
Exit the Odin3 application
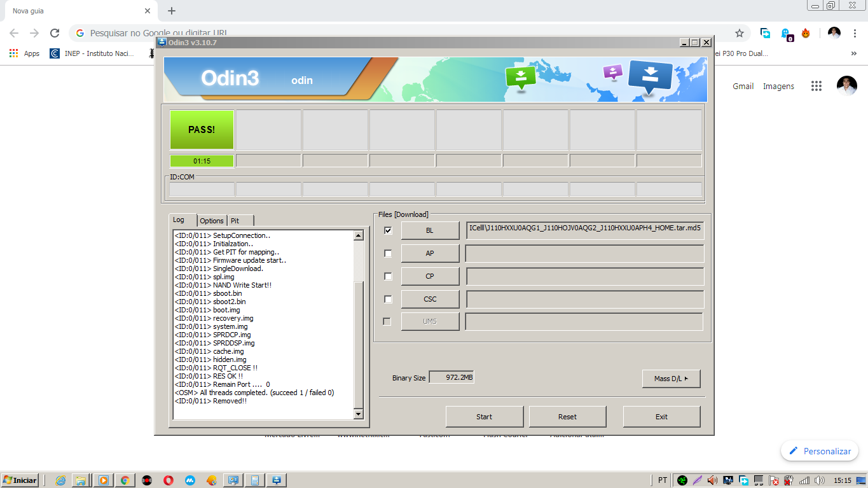(x=661, y=417)
